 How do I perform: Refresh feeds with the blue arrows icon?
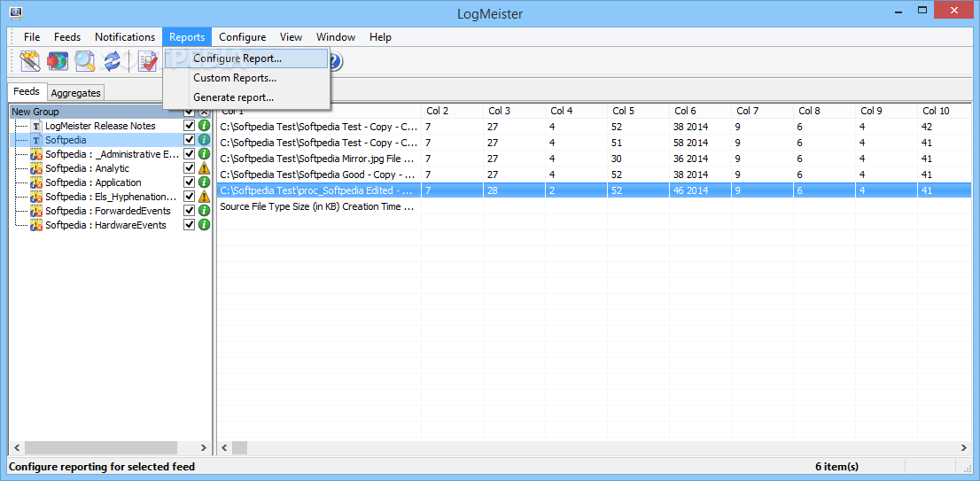click(112, 61)
